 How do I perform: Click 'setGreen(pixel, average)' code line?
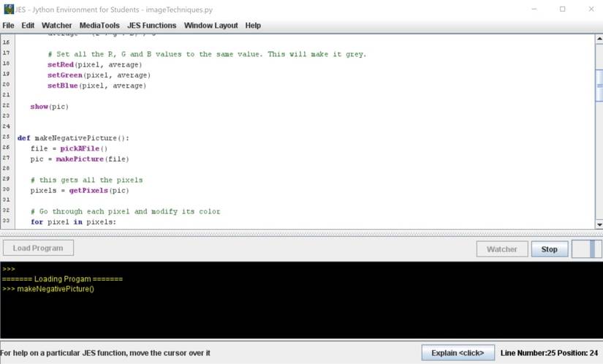coord(99,75)
